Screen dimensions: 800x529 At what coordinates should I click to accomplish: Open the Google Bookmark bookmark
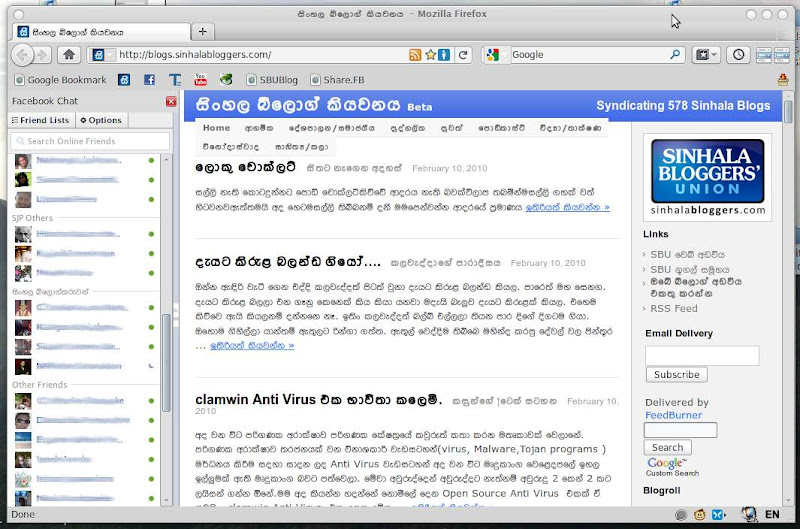click(61, 80)
